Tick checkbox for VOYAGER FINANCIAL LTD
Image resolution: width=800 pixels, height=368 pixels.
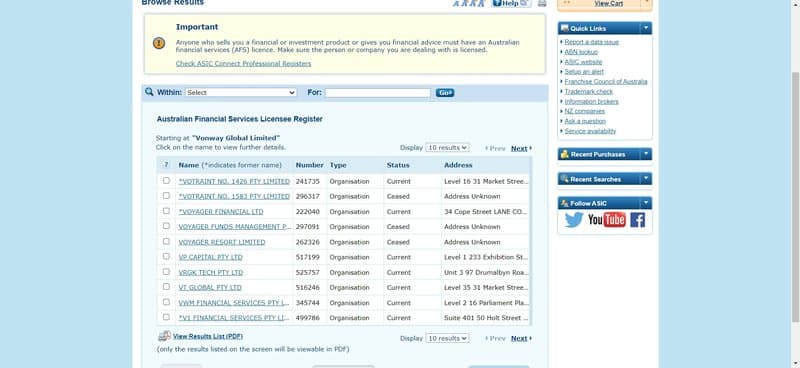click(166, 211)
